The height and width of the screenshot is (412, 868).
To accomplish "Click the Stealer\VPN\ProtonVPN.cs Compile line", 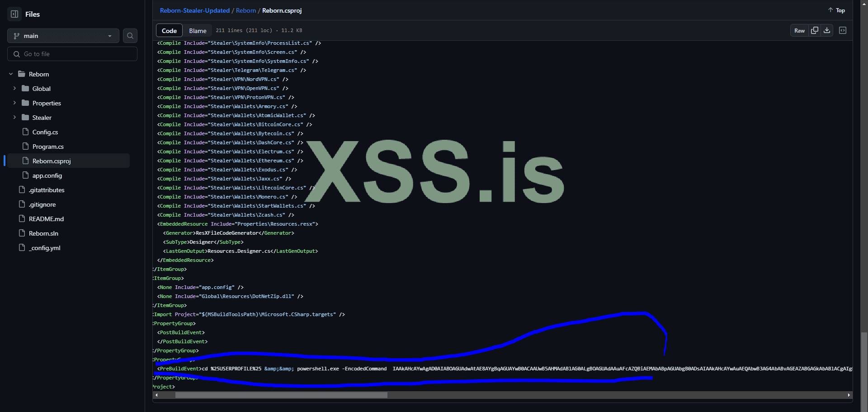I will (x=226, y=97).
